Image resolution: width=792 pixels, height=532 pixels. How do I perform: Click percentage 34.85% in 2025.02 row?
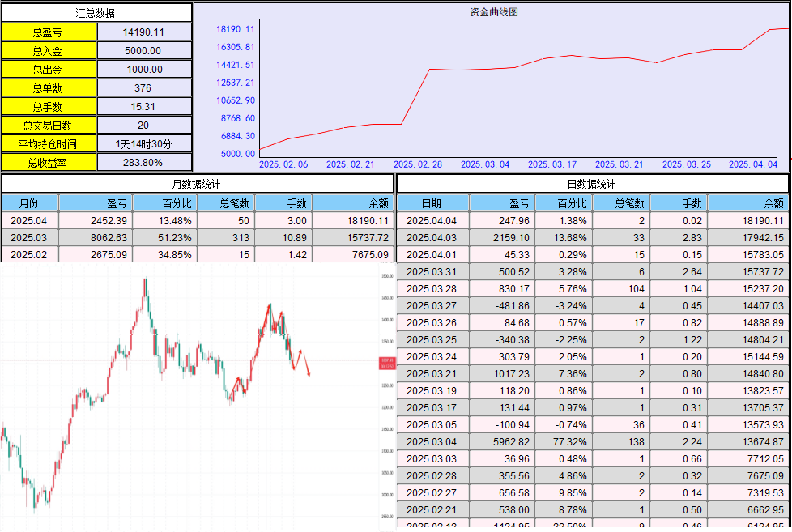pos(165,254)
